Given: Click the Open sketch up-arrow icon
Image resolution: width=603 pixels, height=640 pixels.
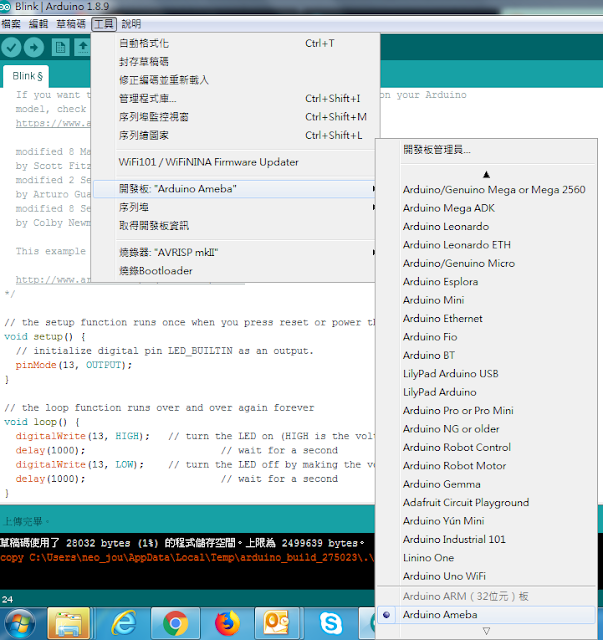Looking at the screenshot, I should click(82, 48).
